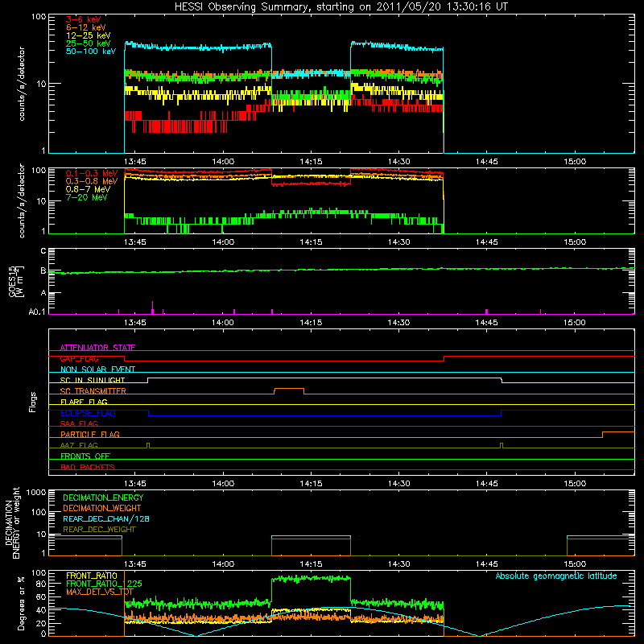Click the SC_TRANSMITTER raised step in flags panel

pyautogui.click(x=289, y=389)
